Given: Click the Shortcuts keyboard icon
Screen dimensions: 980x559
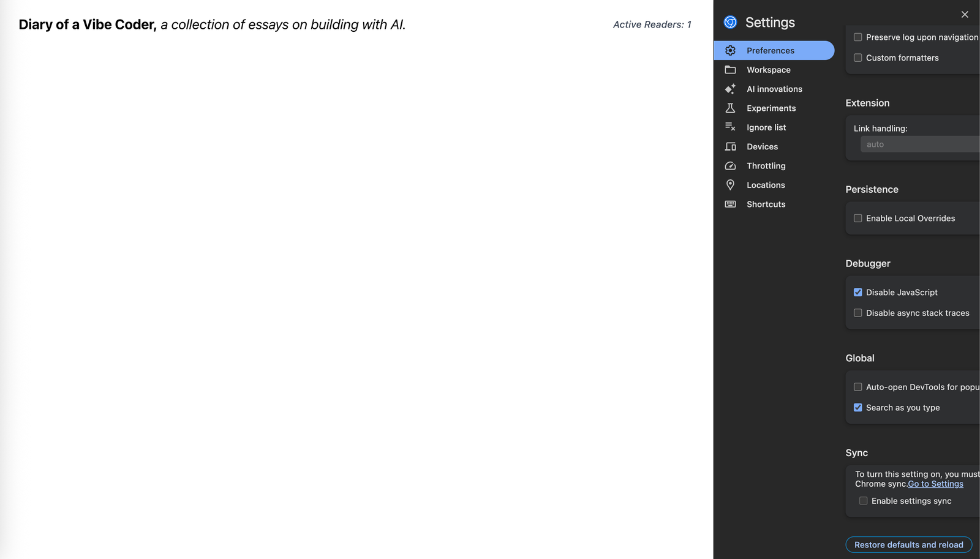Looking at the screenshot, I should pos(730,204).
